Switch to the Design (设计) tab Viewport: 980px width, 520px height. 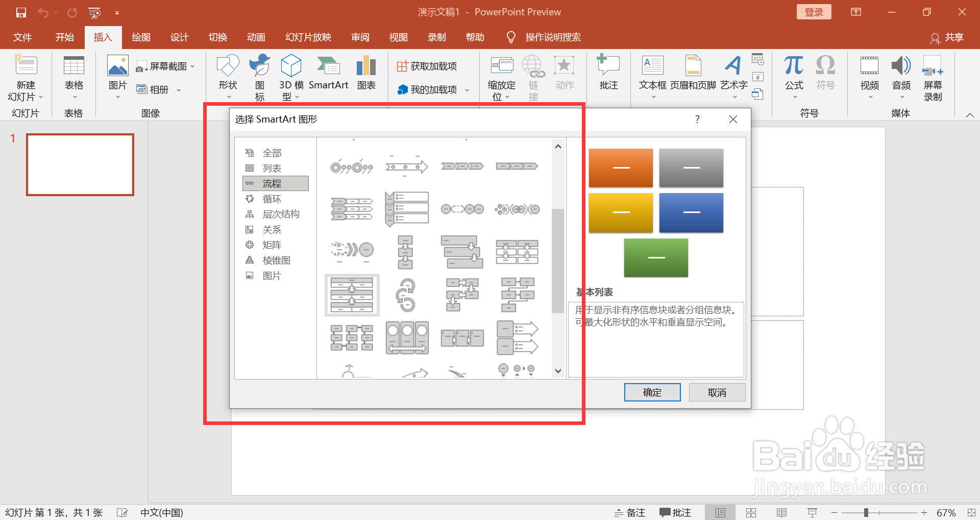(x=179, y=37)
